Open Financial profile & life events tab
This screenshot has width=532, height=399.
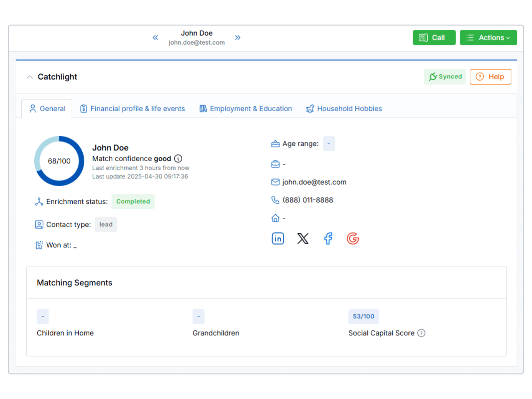tap(132, 109)
